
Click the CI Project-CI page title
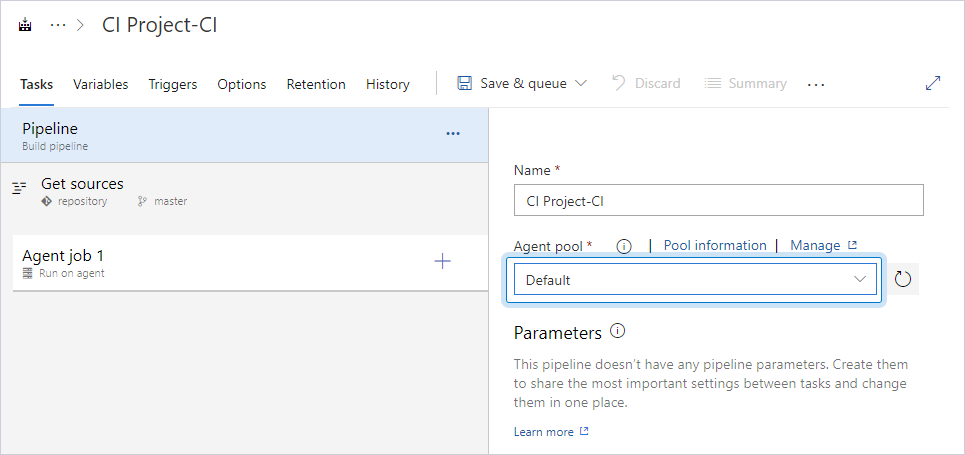tap(159, 26)
